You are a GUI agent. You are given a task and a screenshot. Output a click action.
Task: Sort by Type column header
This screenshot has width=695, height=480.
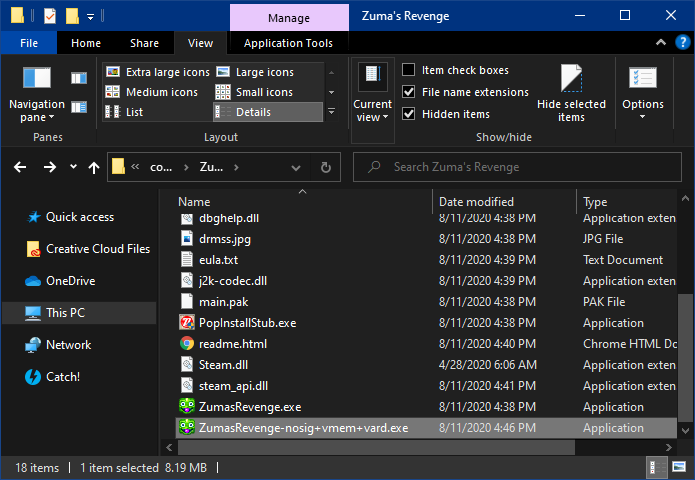coord(627,202)
